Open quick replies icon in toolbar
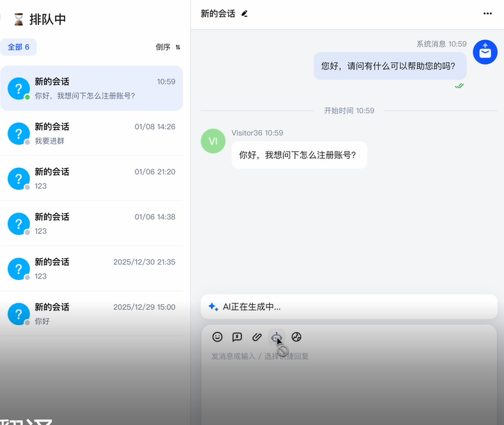Image resolution: width=504 pixels, height=425 pixels. tap(237, 337)
